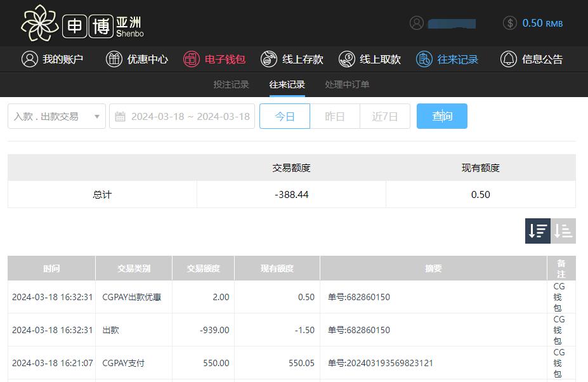Click the Shenbo flower logo
The image size is (588, 382).
pyautogui.click(x=40, y=23)
